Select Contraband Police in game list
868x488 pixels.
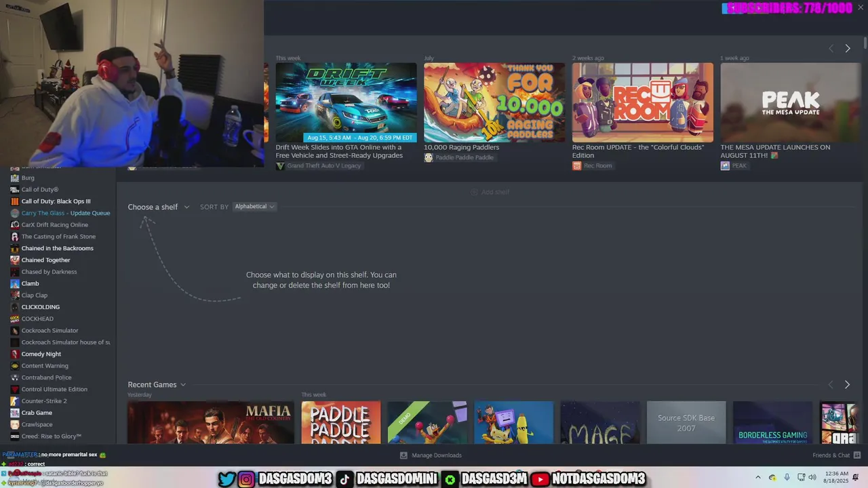click(46, 378)
